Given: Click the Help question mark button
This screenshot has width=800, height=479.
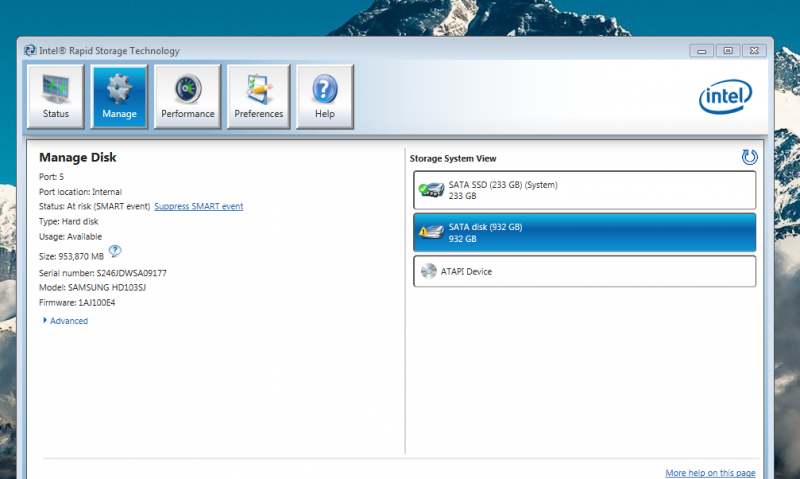Looking at the screenshot, I should [325, 97].
